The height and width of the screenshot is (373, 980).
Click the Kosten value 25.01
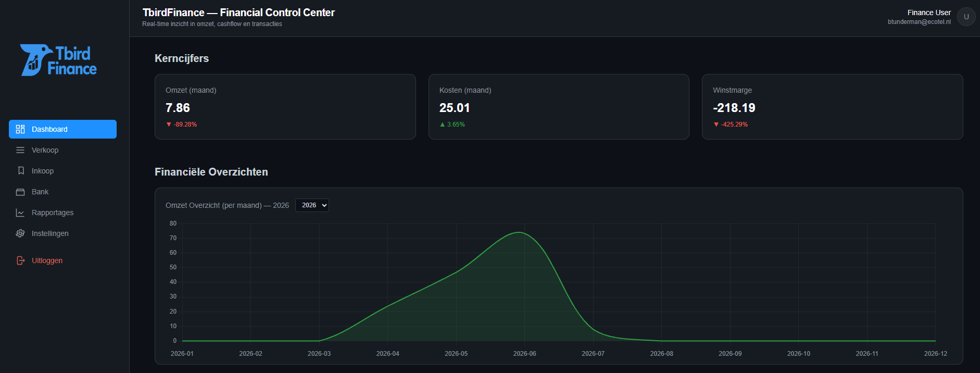coord(455,108)
